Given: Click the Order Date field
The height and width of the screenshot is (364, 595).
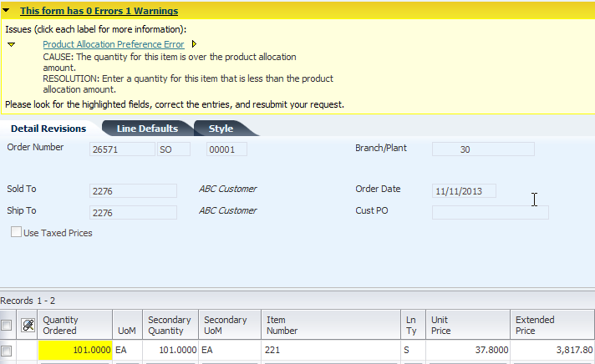Looking at the screenshot, I should click(464, 190).
